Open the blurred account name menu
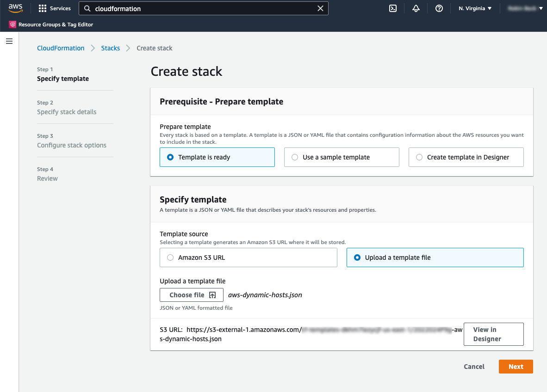Screen dimensions: 547x392 (525, 8)
